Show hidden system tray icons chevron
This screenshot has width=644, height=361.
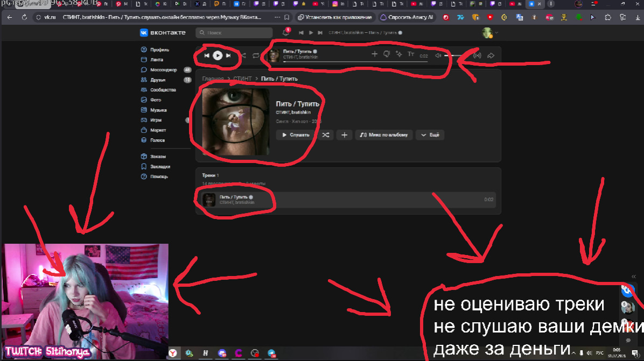tap(574, 353)
